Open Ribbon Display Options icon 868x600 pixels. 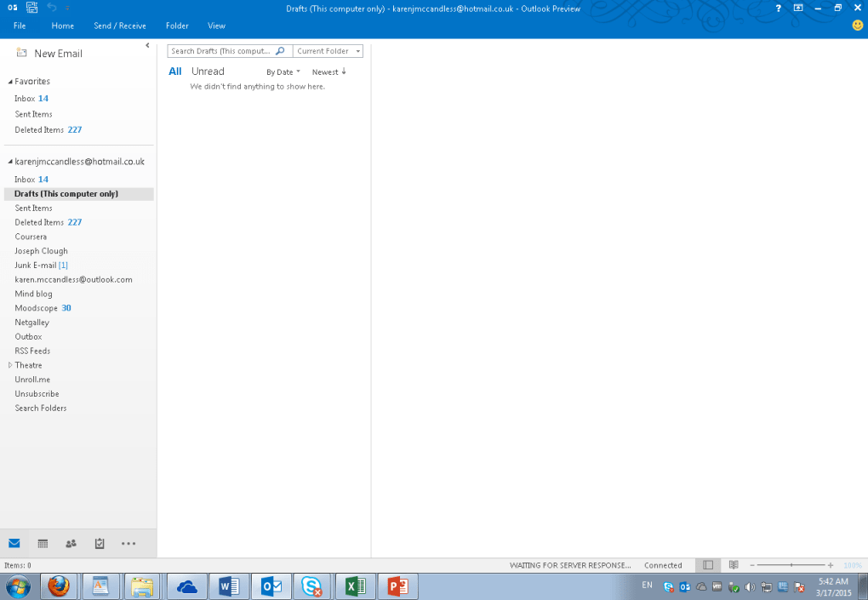click(798, 8)
